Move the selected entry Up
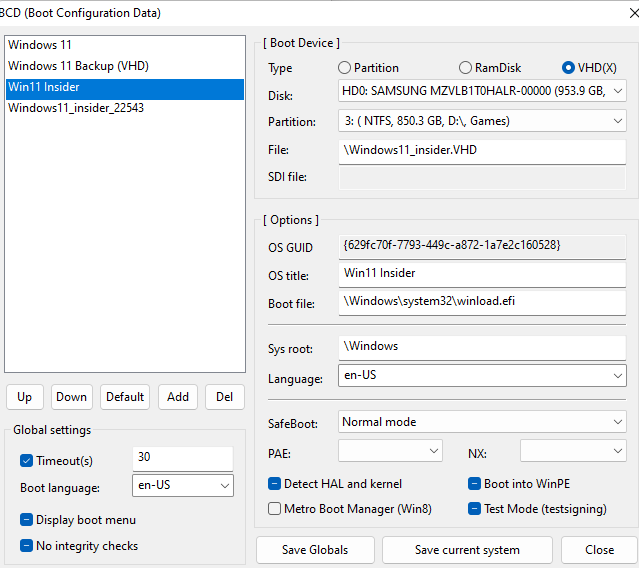Viewport: 639px width, 568px height. pos(25,397)
